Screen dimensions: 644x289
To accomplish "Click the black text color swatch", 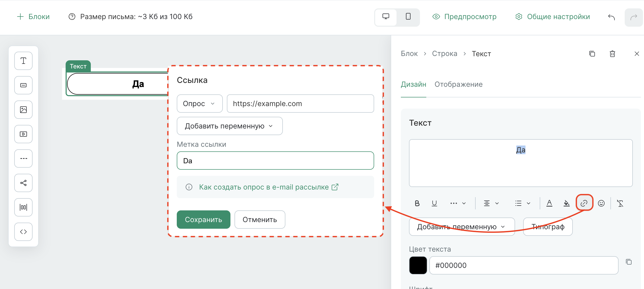I will pyautogui.click(x=418, y=265).
